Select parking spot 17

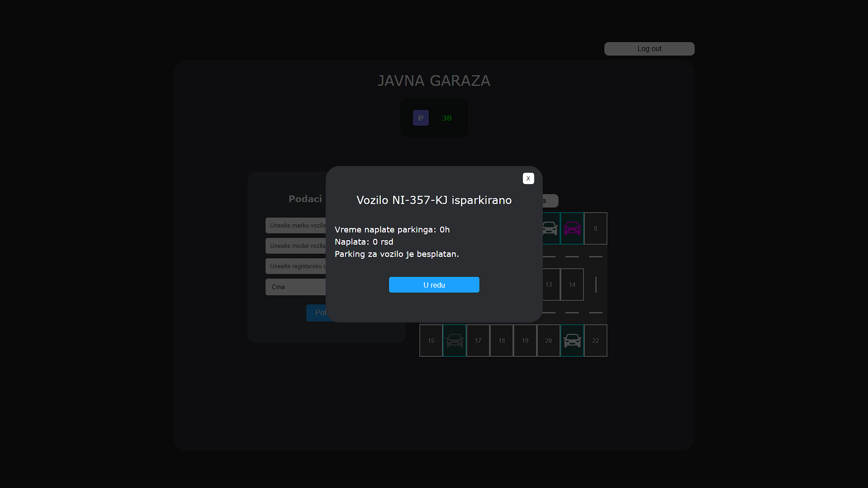478,341
